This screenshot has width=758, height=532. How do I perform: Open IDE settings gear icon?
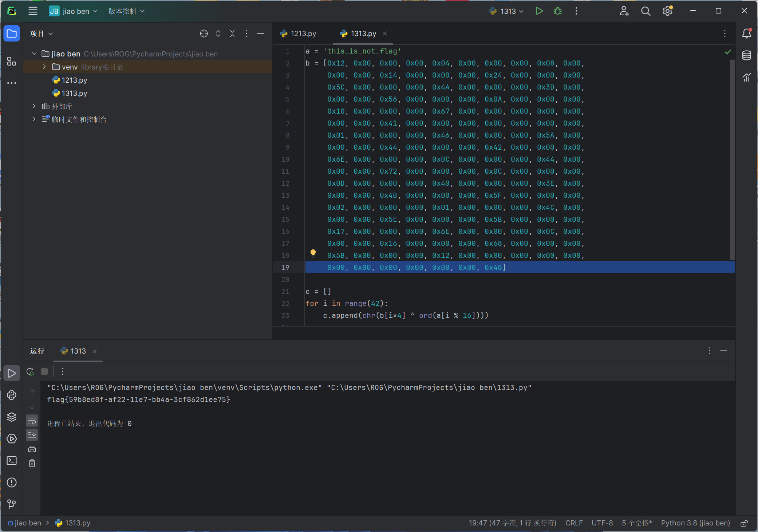pyautogui.click(x=667, y=11)
